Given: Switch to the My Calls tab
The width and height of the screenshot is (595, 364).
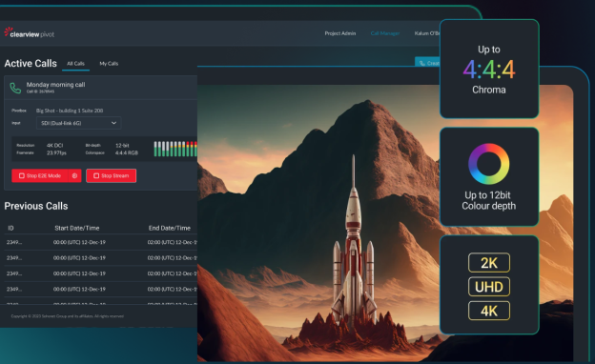Looking at the screenshot, I should coord(109,64).
